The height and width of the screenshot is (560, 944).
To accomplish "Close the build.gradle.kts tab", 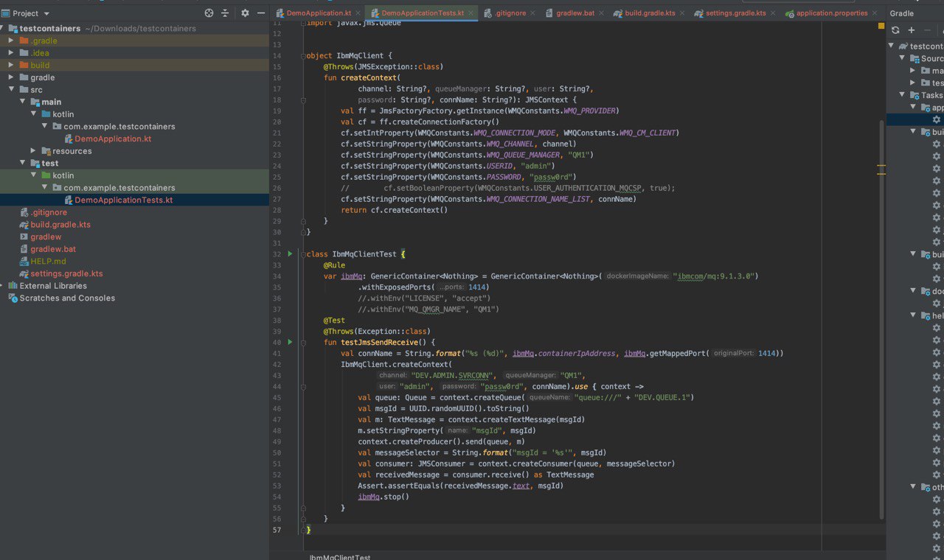I will point(684,13).
